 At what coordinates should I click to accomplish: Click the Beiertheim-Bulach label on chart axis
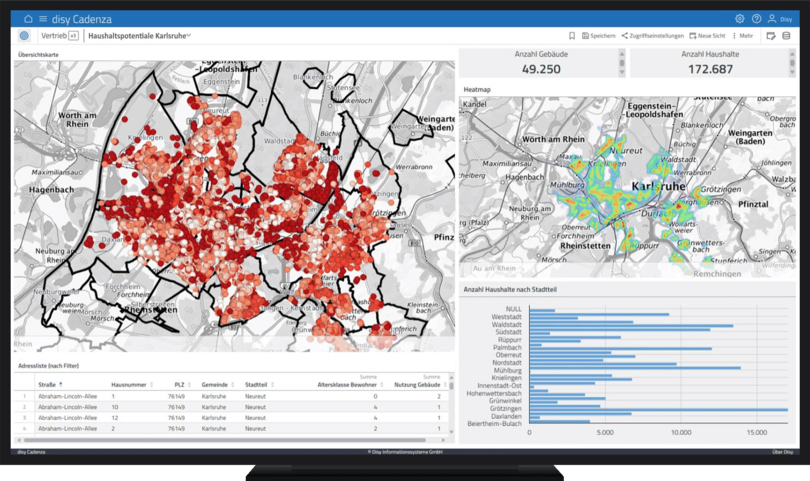click(494, 424)
